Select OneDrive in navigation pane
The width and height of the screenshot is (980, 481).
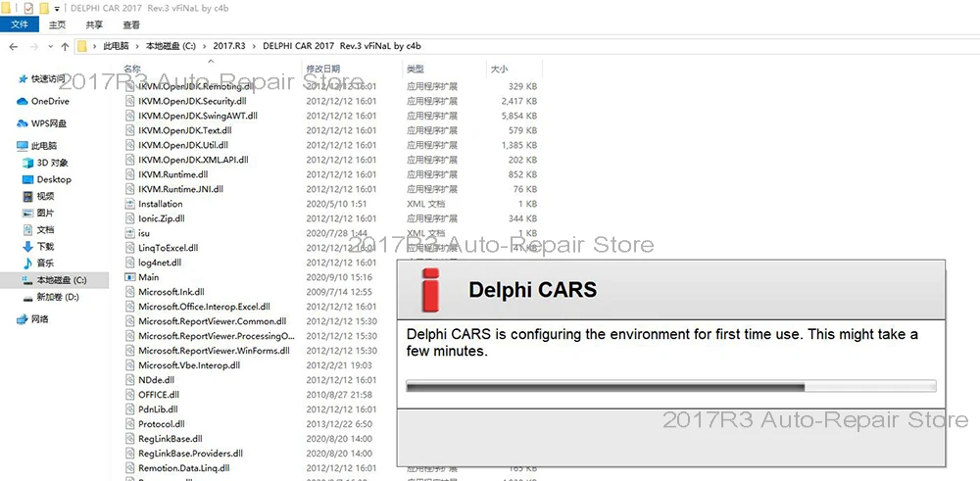tap(50, 101)
